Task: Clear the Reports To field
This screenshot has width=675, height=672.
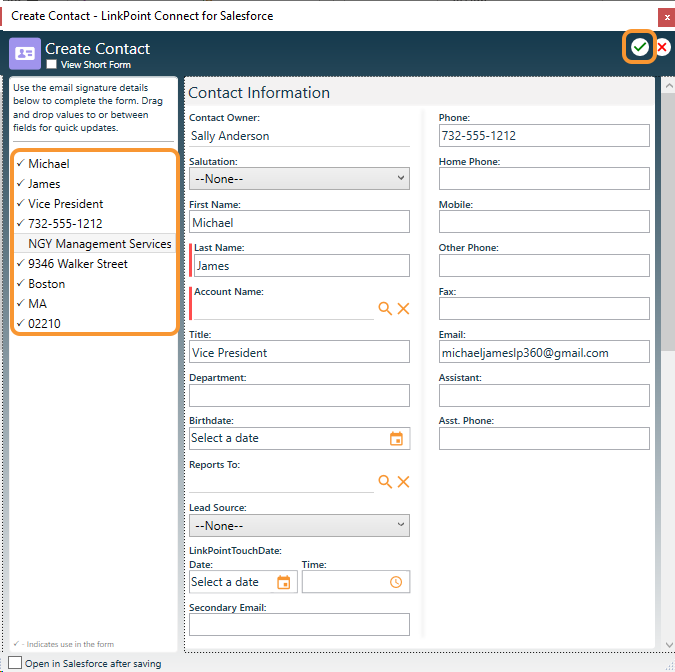Action: coord(403,481)
